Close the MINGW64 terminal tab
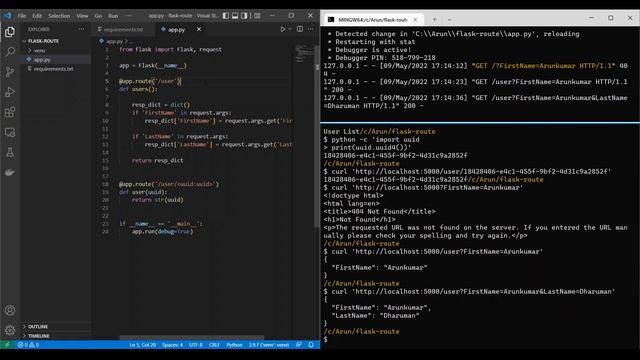 [415, 19]
